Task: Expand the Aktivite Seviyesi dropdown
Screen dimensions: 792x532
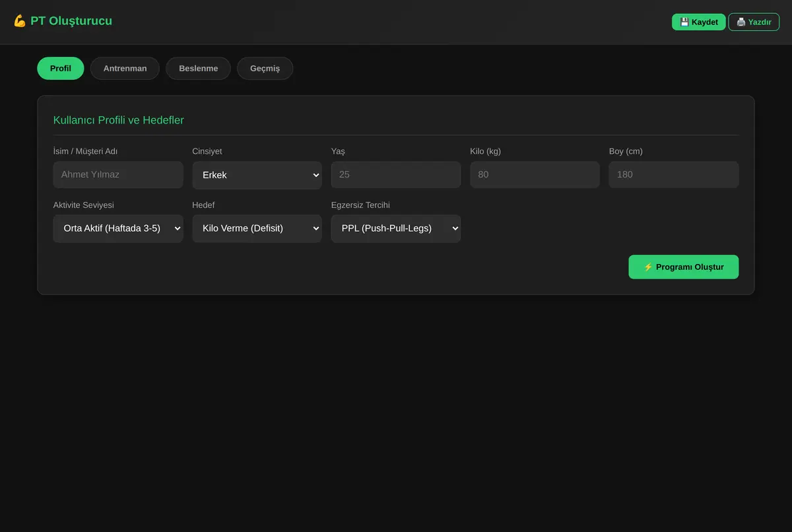Action: (118, 228)
